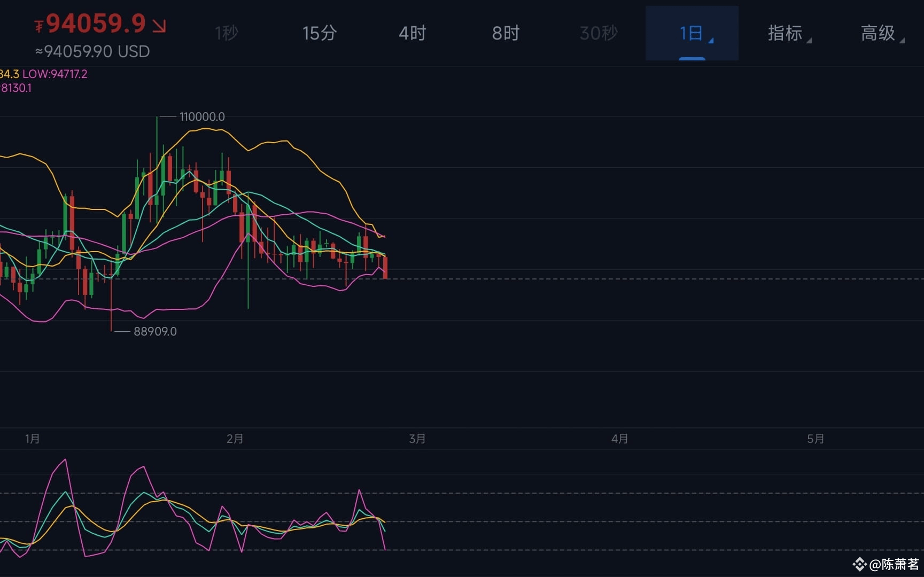Open the 指标 indicators dropdown
Viewport: 924px width, 577px height.
click(x=786, y=33)
